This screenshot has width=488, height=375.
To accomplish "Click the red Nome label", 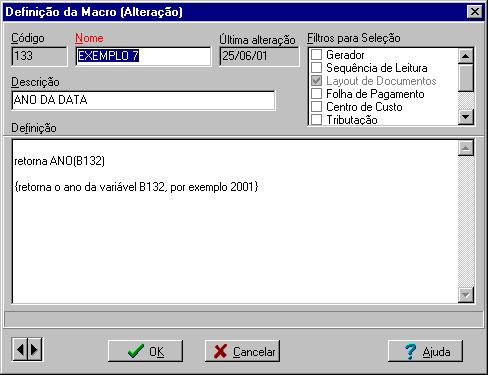I will (89, 38).
